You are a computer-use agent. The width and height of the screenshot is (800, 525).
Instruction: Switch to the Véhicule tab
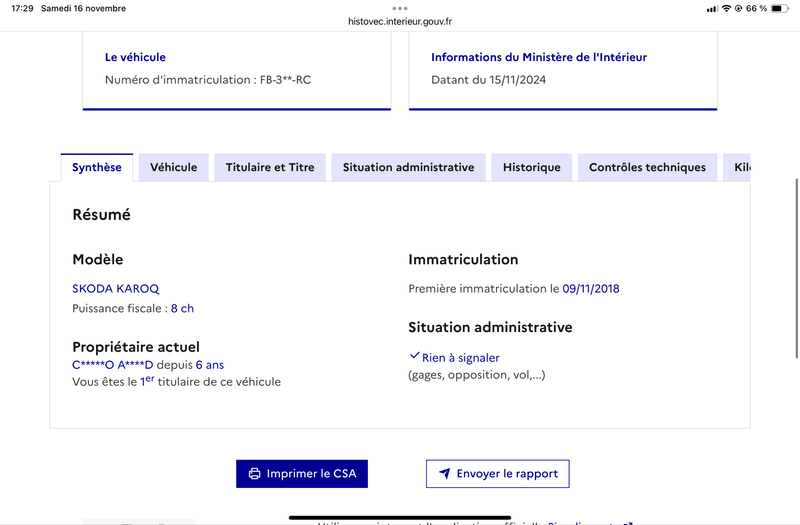tap(173, 167)
